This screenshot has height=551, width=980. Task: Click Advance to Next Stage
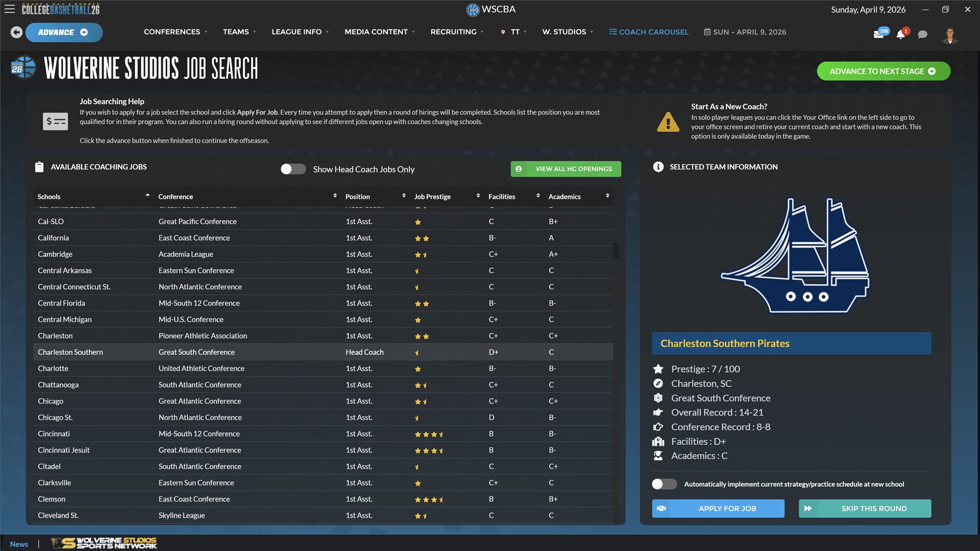tap(883, 71)
